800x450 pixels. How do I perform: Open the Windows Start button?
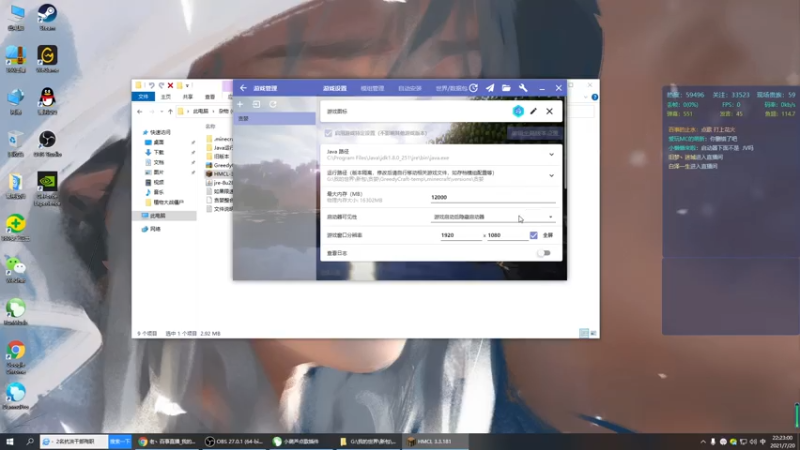click(x=10, y=441)
